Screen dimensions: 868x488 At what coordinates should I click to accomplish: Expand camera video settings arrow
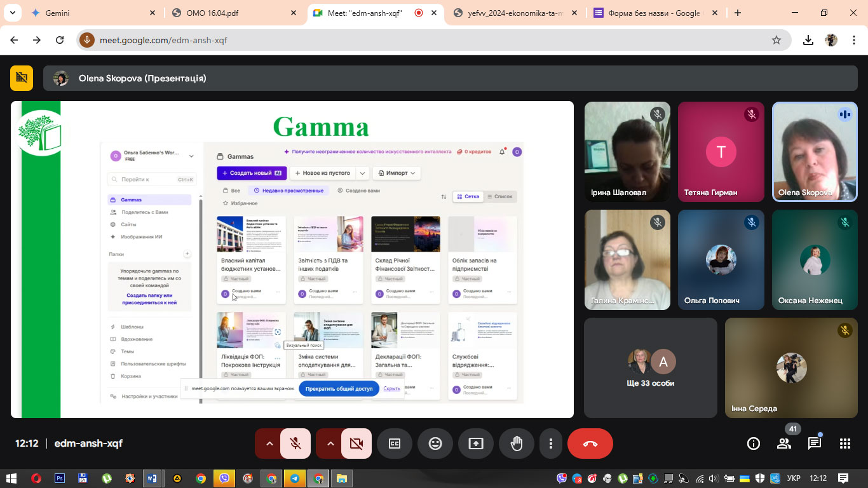point(330,444)
